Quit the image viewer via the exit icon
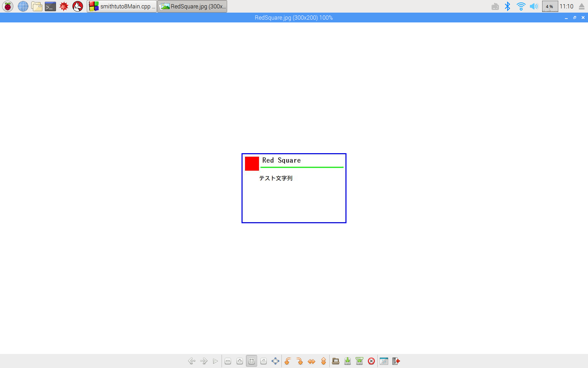588x368 pixels. pyautogui.click(x=396, y=361)
